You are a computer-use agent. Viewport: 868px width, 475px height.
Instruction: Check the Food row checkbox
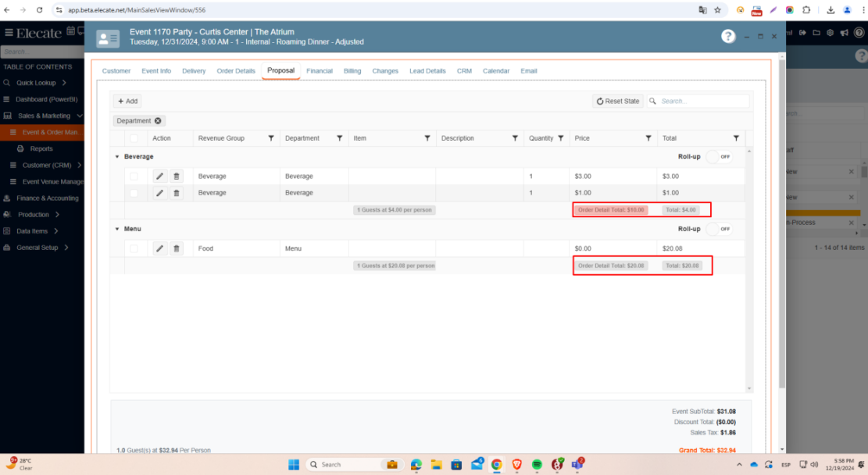click(x=134, y=248)
